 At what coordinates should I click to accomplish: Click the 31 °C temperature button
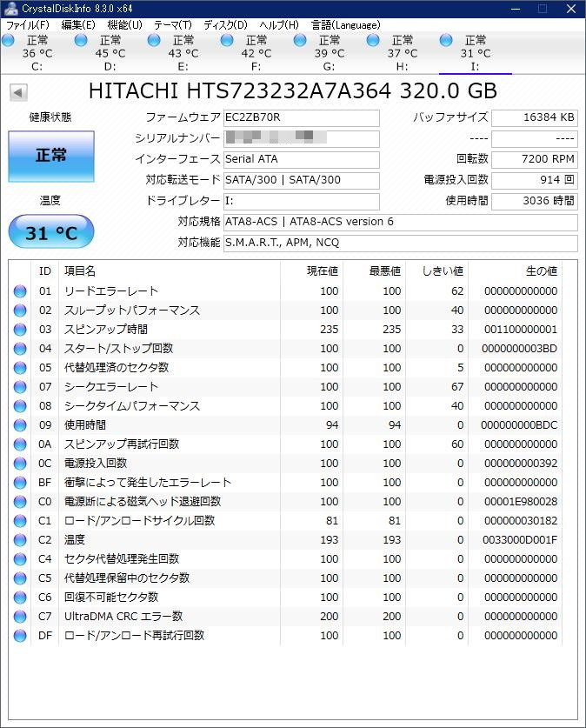tap(51, 231)
